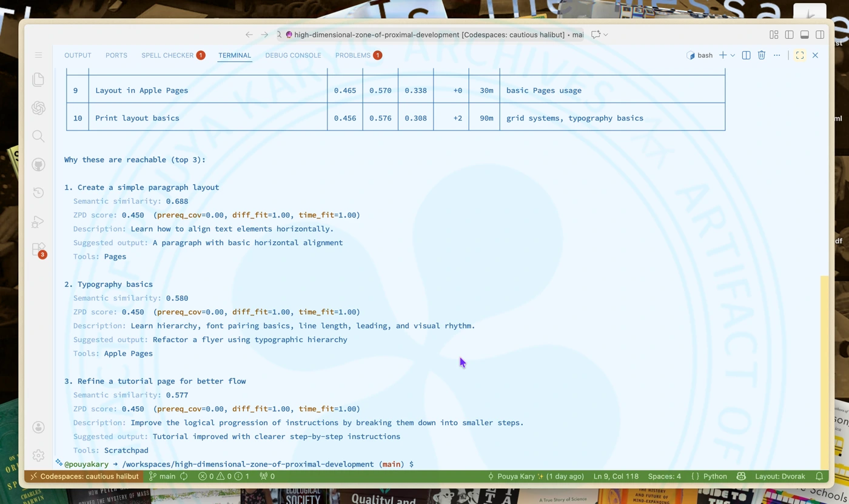Open the SPELL CHECKER tab
The height and width of the screenshot is (504, 849).
[x=168, y=55]
